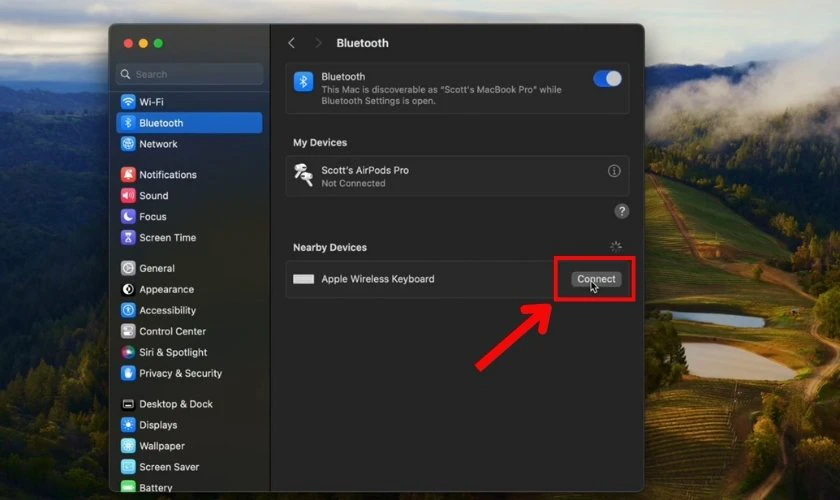Click the Accessibility icon in sidebar

point(128,310)
